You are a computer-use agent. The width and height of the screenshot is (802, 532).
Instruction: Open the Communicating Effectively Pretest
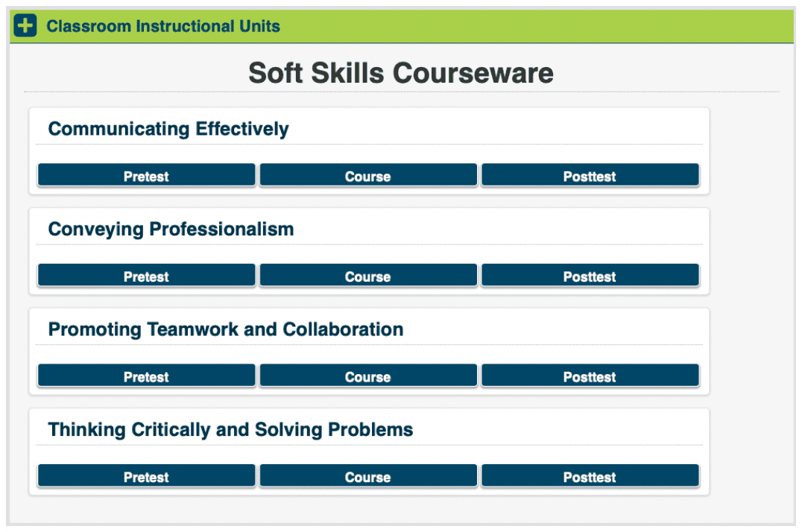[146, 176]
